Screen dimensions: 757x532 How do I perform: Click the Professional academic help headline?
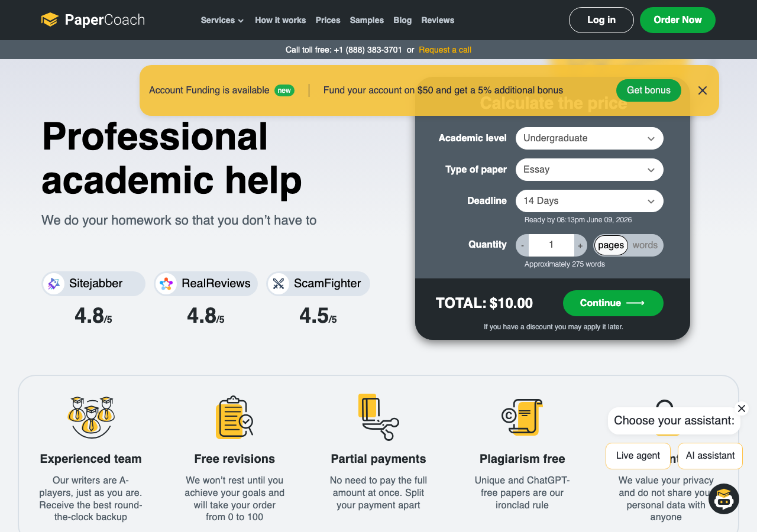pos(172,158)
